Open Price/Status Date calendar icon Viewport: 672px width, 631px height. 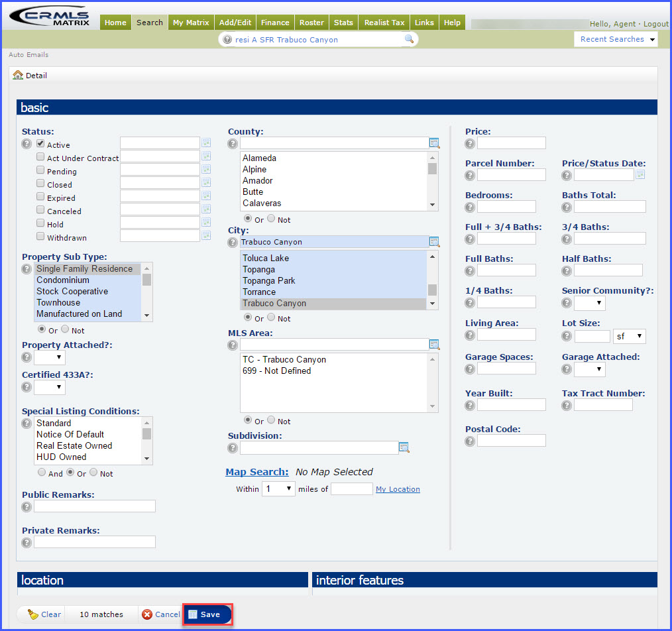click(x=640, y=175)
